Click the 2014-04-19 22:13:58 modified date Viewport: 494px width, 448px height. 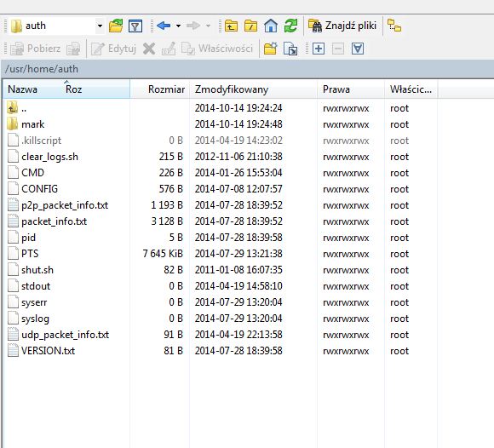238,335
